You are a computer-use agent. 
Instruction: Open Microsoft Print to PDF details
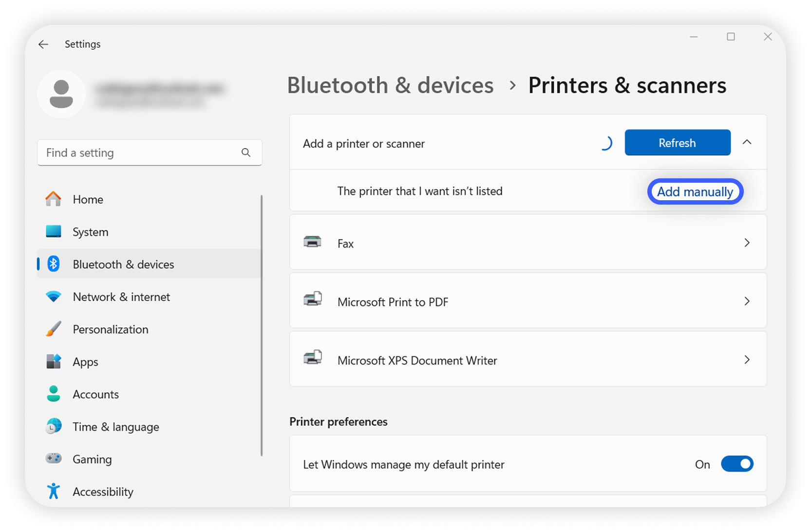(x=747, y=301)
